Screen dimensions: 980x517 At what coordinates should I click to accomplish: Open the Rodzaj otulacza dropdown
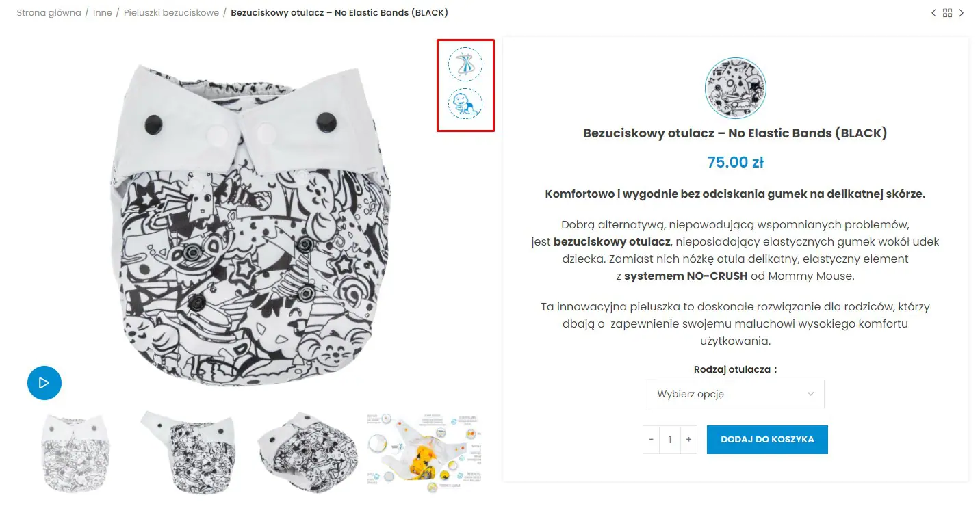[x=735, y=394]
